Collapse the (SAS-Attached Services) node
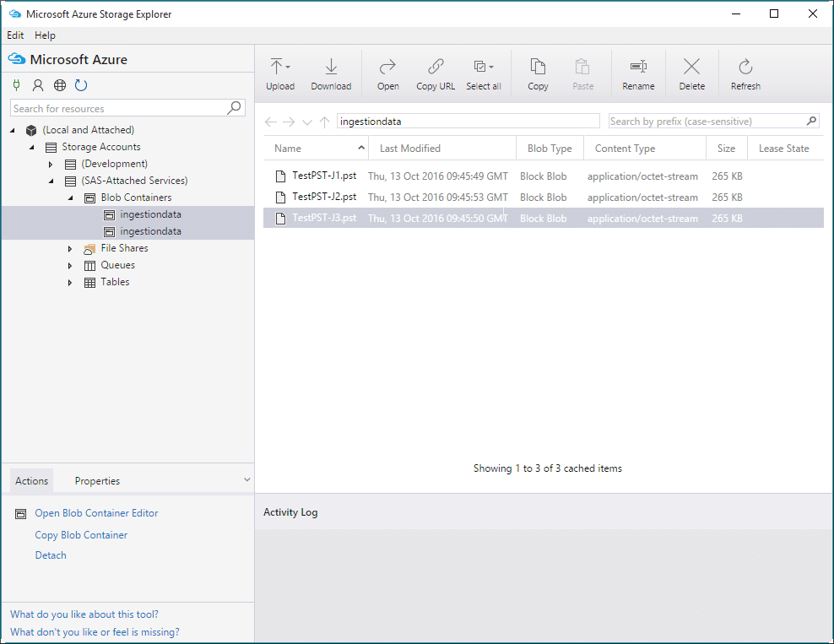 click(x=51, y=181)
